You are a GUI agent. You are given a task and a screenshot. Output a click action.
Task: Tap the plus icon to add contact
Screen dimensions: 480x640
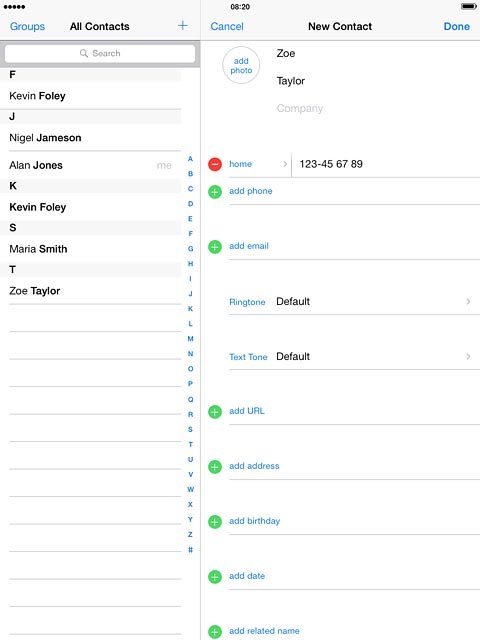pos(182,26)
